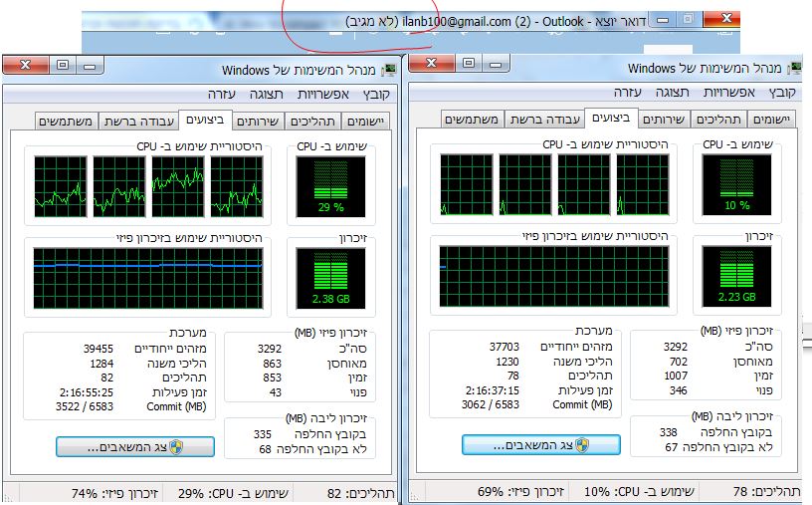The height and width of the screenshot is (505, 812).
Task: Open View menu in left Task Manager
Action: pyautogui.click(x=266, y=95)
